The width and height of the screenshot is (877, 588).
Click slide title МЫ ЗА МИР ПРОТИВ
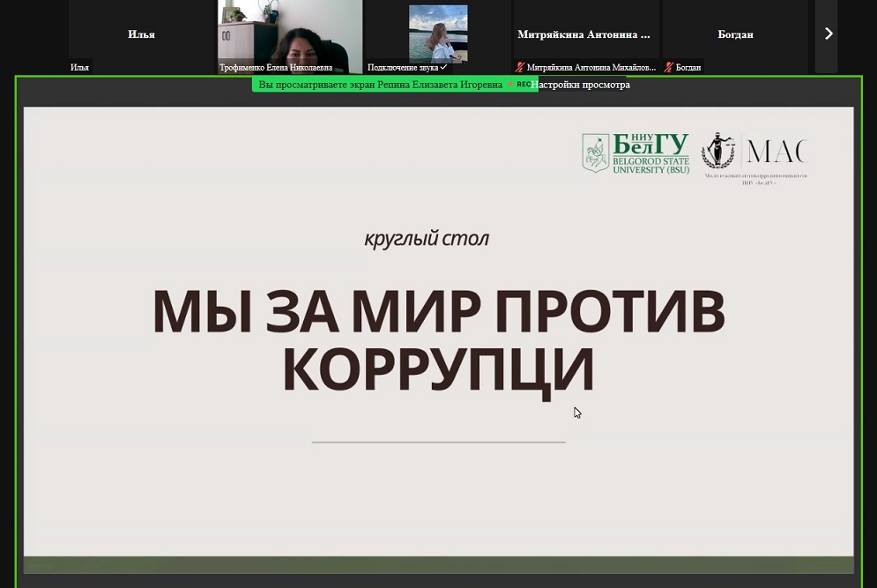tap(438, 311)
